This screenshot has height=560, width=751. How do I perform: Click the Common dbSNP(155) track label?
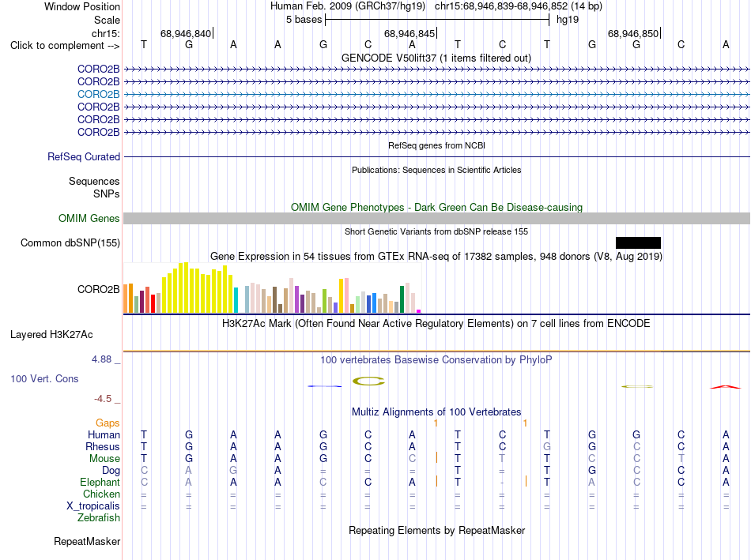[x=70, y=242]
